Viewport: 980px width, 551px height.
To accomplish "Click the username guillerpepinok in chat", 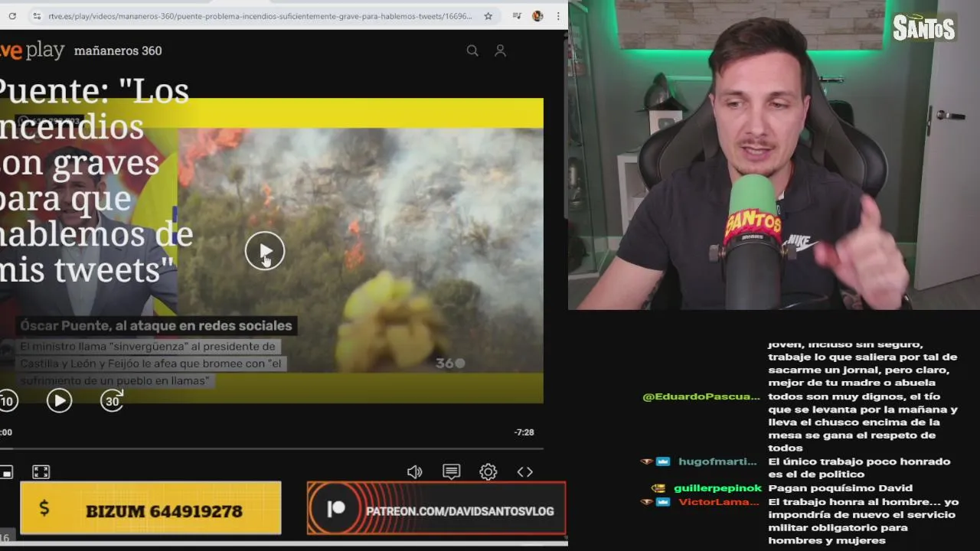I will tap(718, 487).
